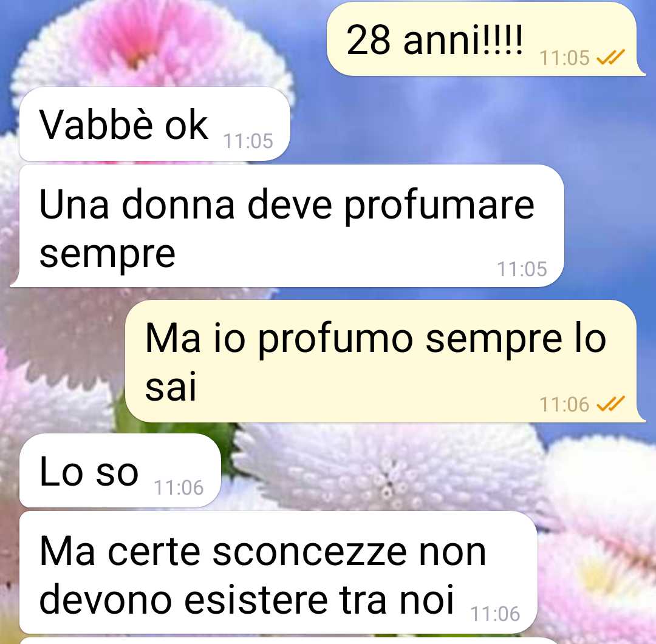Image resolution: width=656 pixels, height=644 pixels.
Task: Select the "Ma certe sconcezze non devono esistere" message
Action: tap(278, 572)
